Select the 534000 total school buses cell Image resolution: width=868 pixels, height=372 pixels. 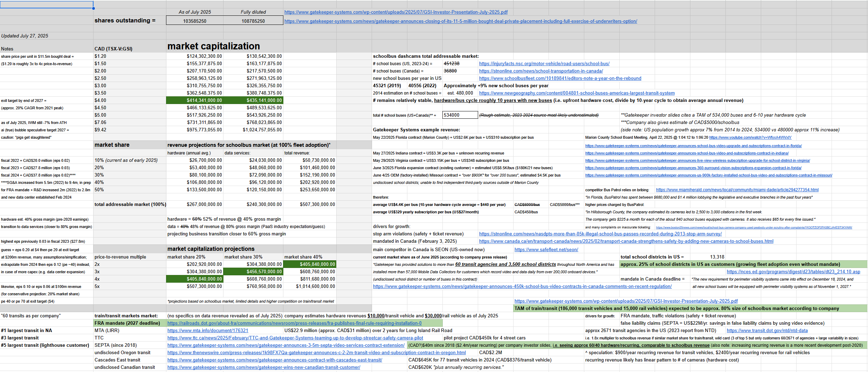click(460, 115)
